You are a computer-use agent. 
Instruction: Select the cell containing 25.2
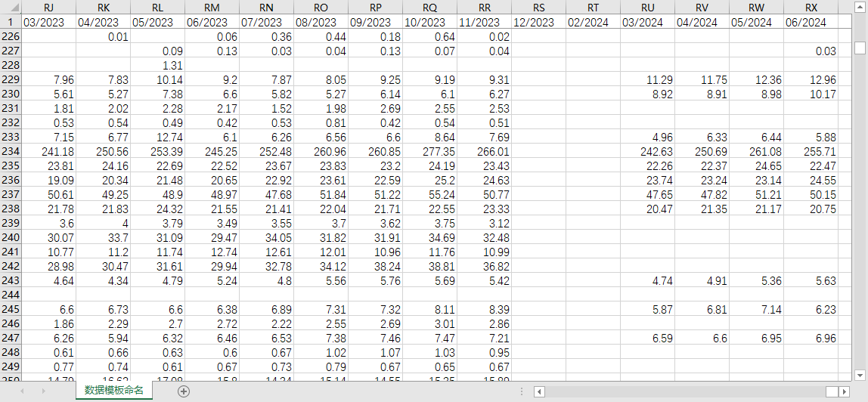pos(429,181)
